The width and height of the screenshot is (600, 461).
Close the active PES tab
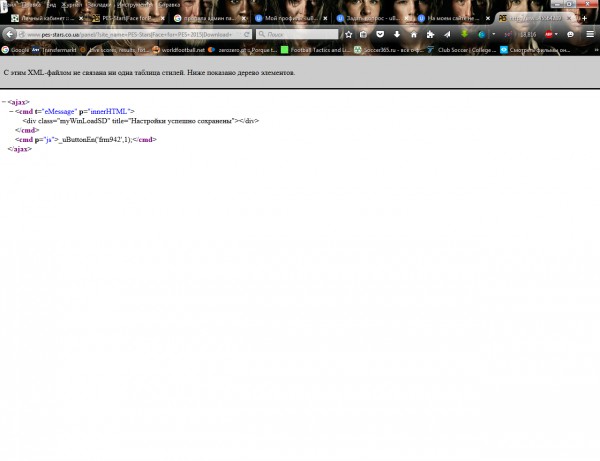tap(569, 18)
